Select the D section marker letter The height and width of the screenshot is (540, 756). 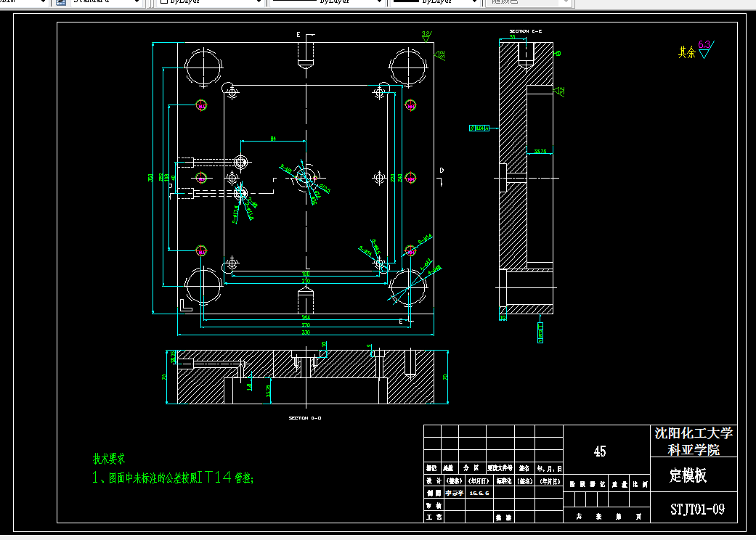442,170
